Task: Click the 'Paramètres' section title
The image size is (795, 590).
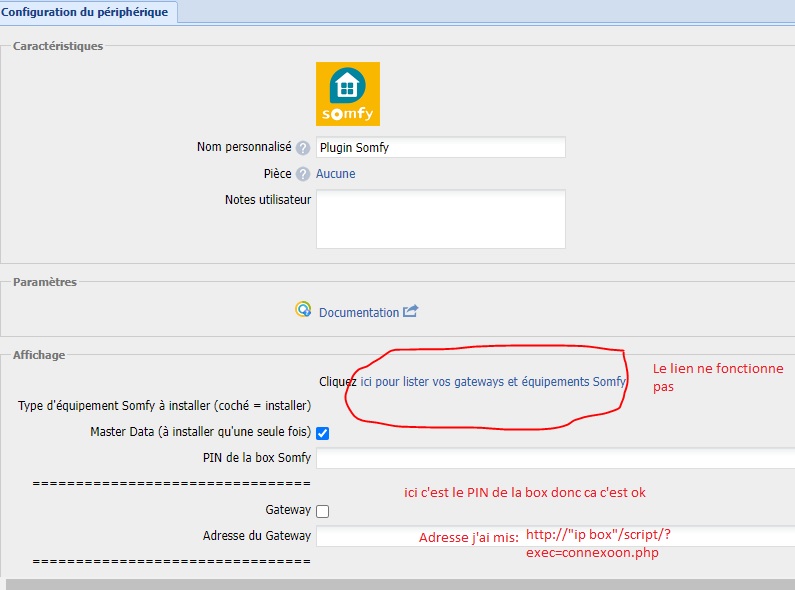Action: click(45, 282)
